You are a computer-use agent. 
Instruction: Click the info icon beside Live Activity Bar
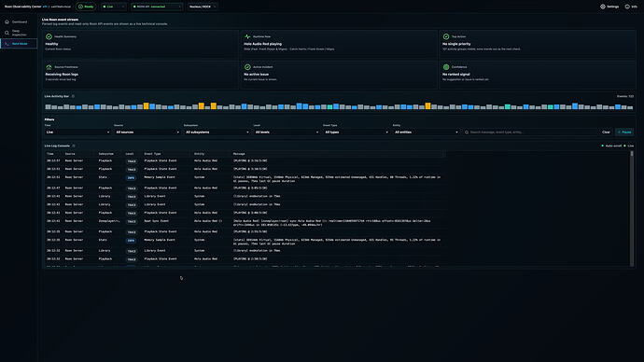[x=74, y=96]
